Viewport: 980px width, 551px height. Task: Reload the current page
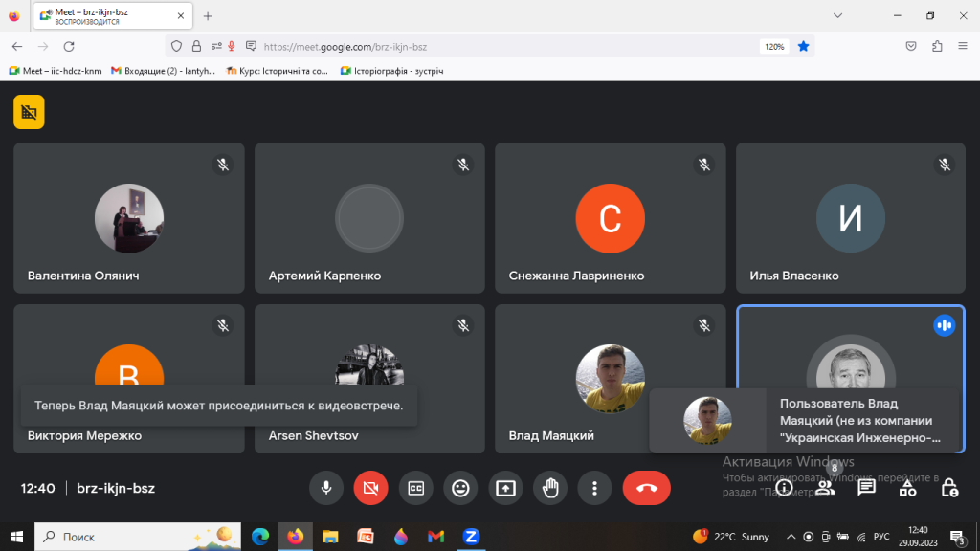pos(69,46)
